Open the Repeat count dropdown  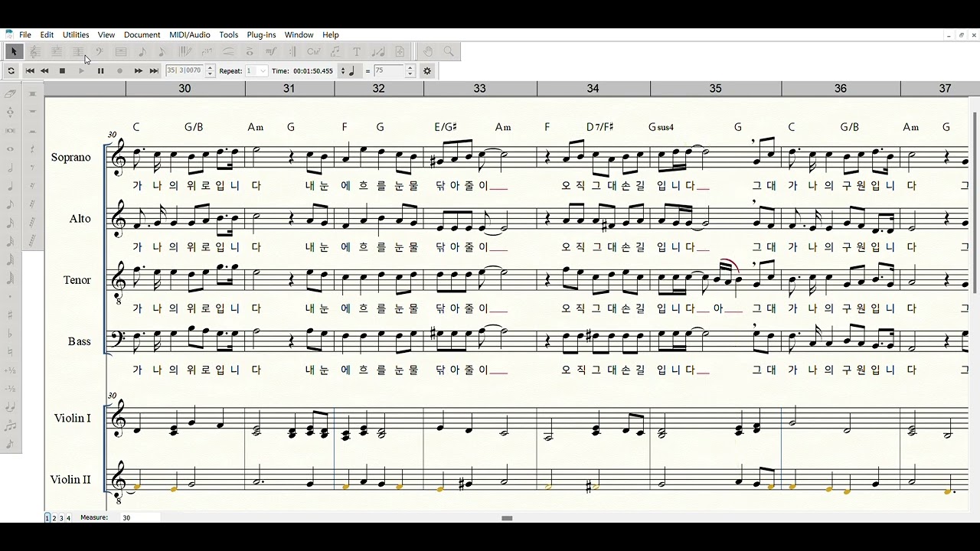pyautogui.click(x=263, y=70)
